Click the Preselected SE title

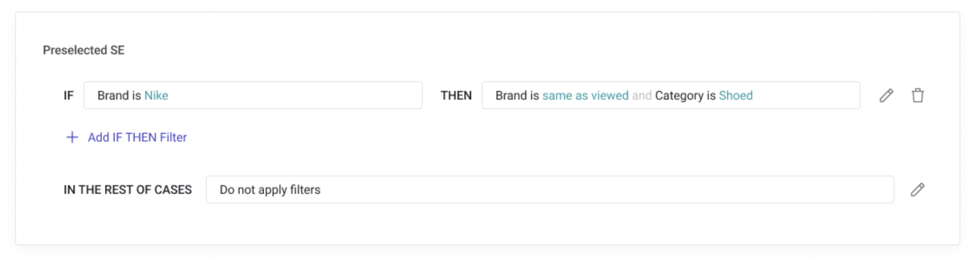point(84,50)
